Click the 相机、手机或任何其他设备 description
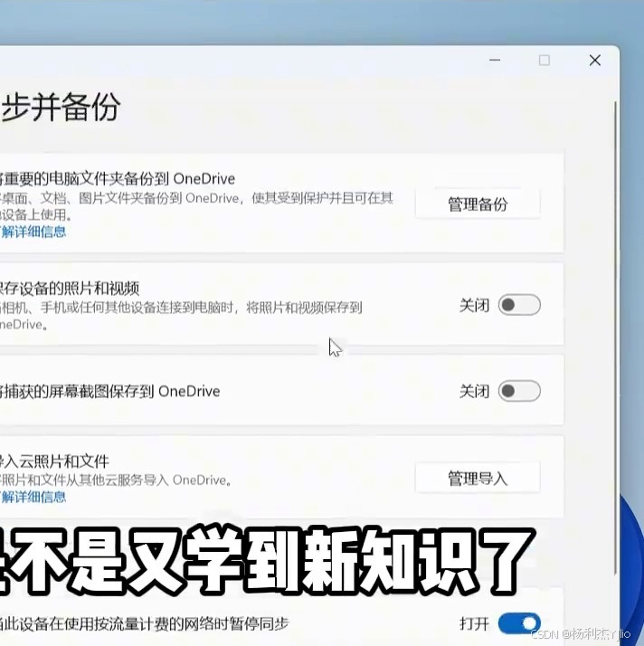 pos(181,316)
